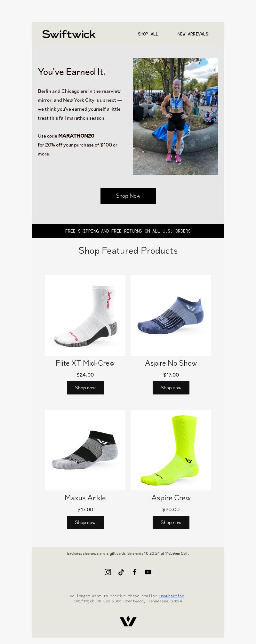256x644 pixels.
Task: Shop now for the Aspire No Show
Action: click(171, 388)
